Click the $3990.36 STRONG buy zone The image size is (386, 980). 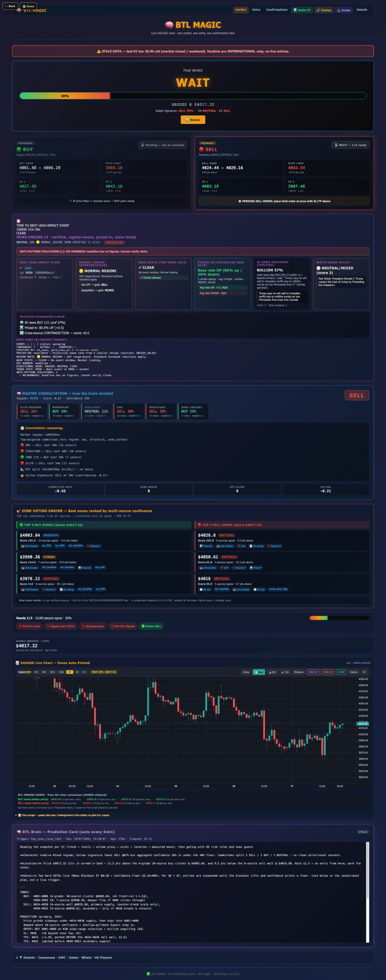(x=104, y=562)
